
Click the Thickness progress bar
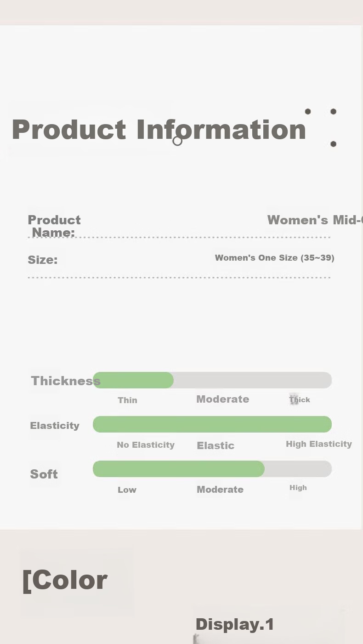click(x=212, y=380)
